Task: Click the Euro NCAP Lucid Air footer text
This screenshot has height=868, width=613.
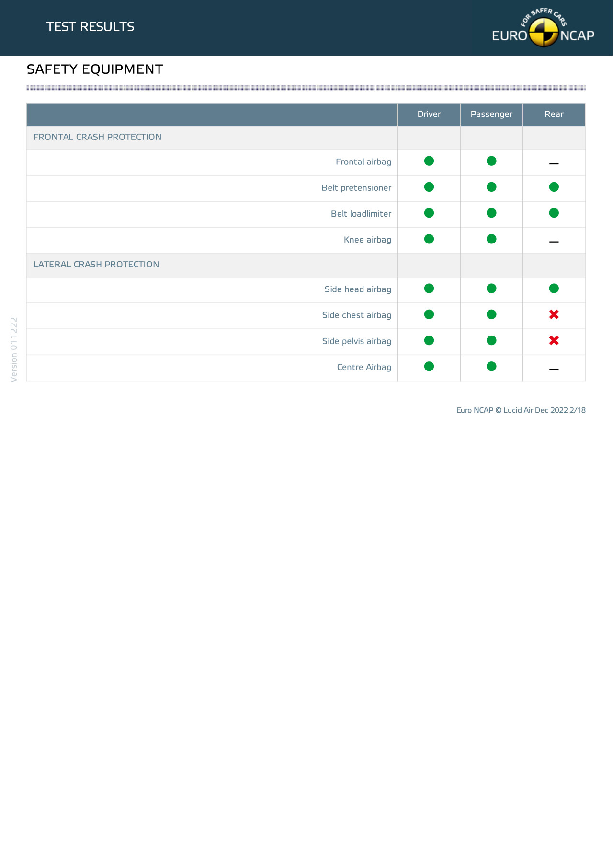Action: (521, 410)
